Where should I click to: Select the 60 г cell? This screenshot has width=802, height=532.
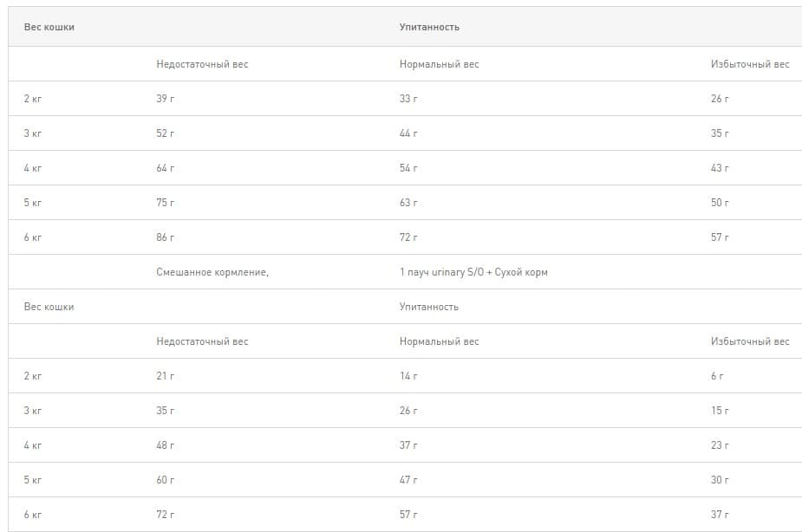point(166,480)
